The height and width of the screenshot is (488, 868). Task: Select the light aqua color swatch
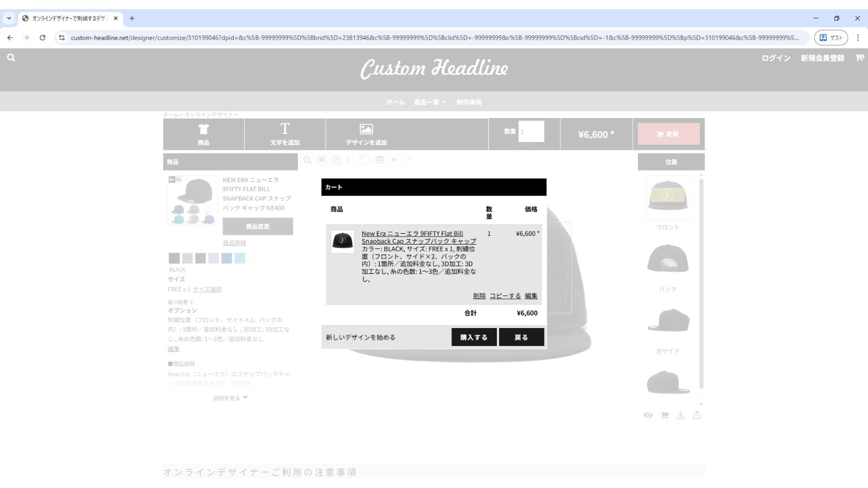coord(240,258)
